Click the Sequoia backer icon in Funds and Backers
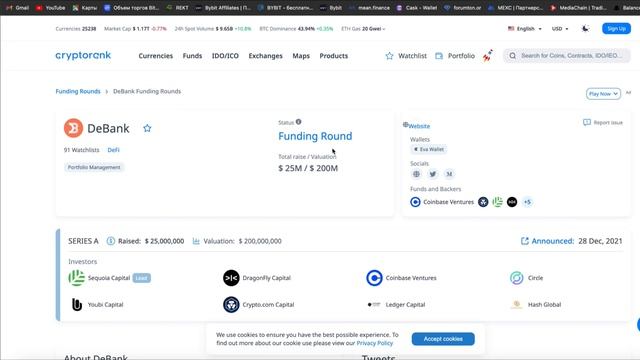The height and width of the screenshot is (360, 640). (x=498, y=202)
